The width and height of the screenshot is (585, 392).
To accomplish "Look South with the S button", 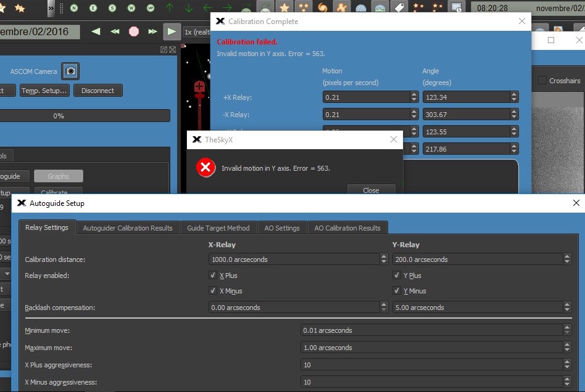I will (x=112, y=8).
